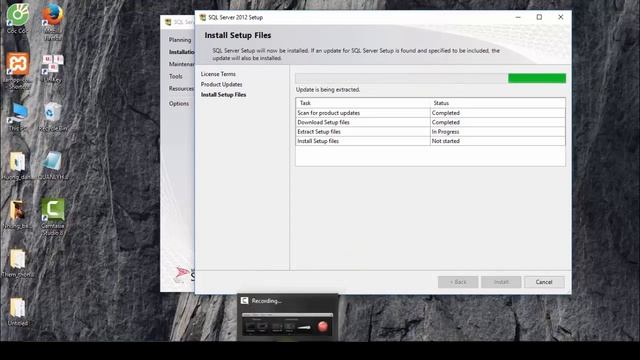Click the red record button in recorder

point(323,326)
